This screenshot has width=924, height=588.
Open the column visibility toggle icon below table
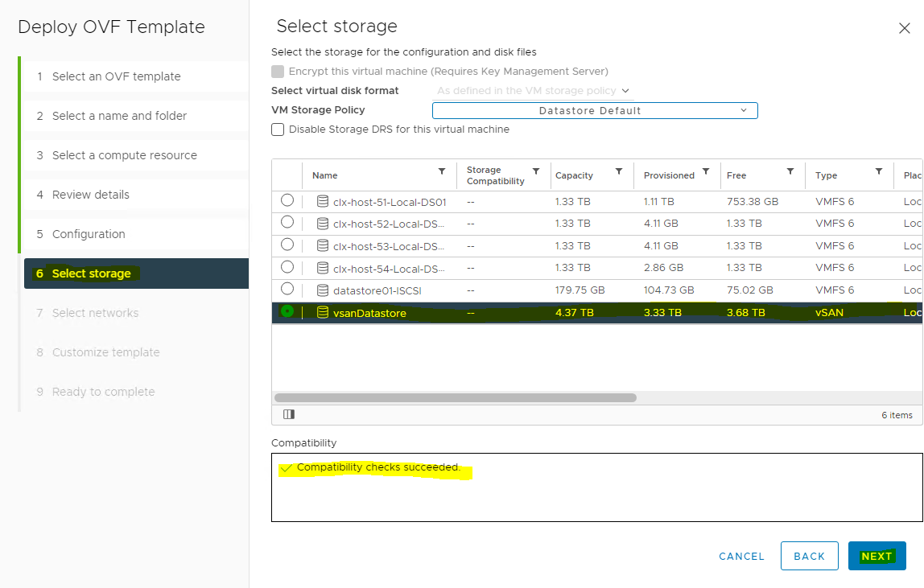[x=289, y=414]
